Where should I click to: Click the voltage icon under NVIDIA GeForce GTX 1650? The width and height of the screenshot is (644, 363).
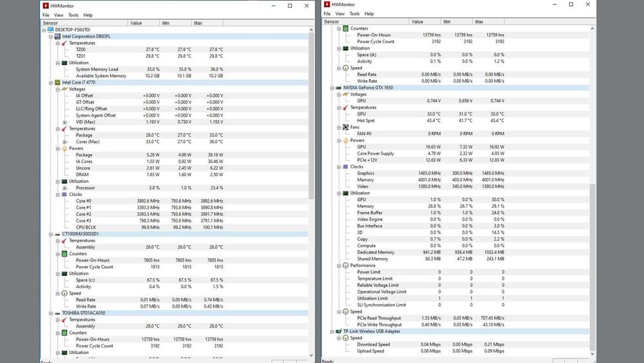[x=345, y=94]
